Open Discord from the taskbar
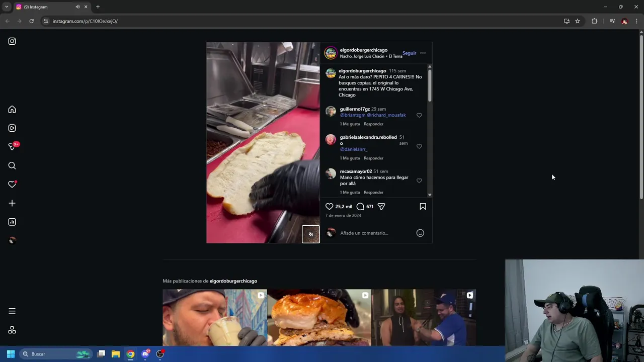Screen dimensions: 644x362 145,354
